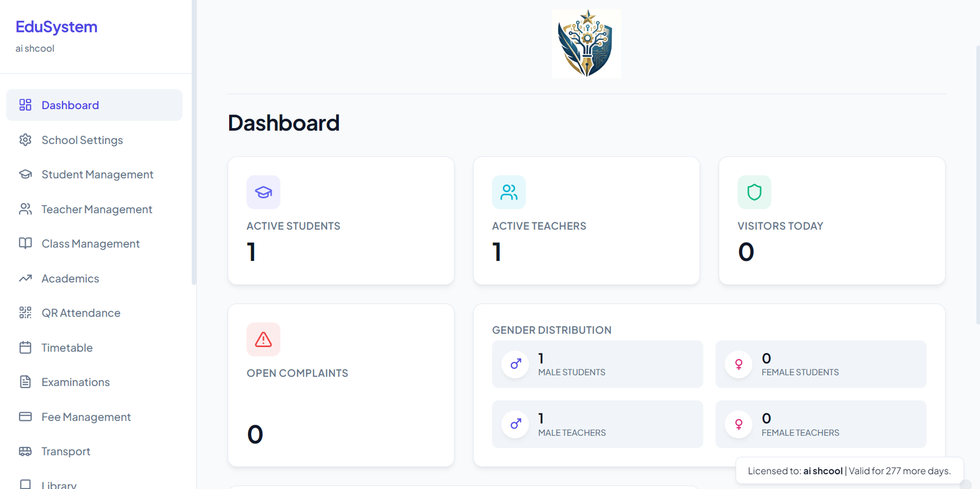Click the license validity notice text
The width and height of the screenshot is (980, 489).
click(x=849, y=471)
